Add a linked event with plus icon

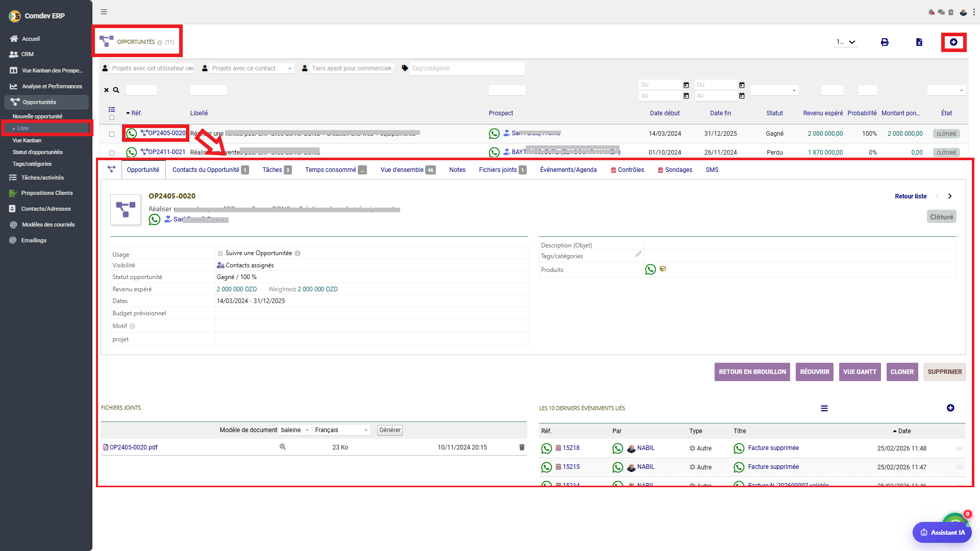[x=950, y=408]
